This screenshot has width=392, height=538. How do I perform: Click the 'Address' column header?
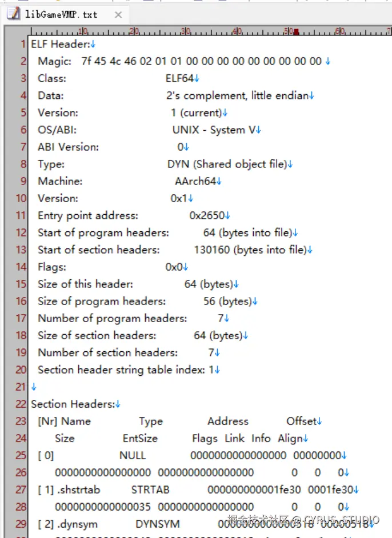(x=228, y=421)
